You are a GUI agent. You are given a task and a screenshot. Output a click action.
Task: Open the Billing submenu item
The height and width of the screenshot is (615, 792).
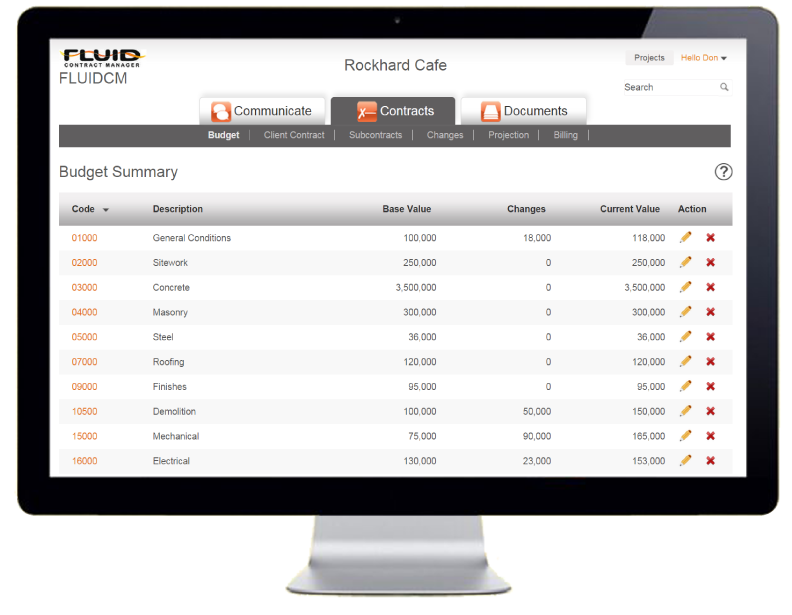pyautogui.click(x=565, y=135)
